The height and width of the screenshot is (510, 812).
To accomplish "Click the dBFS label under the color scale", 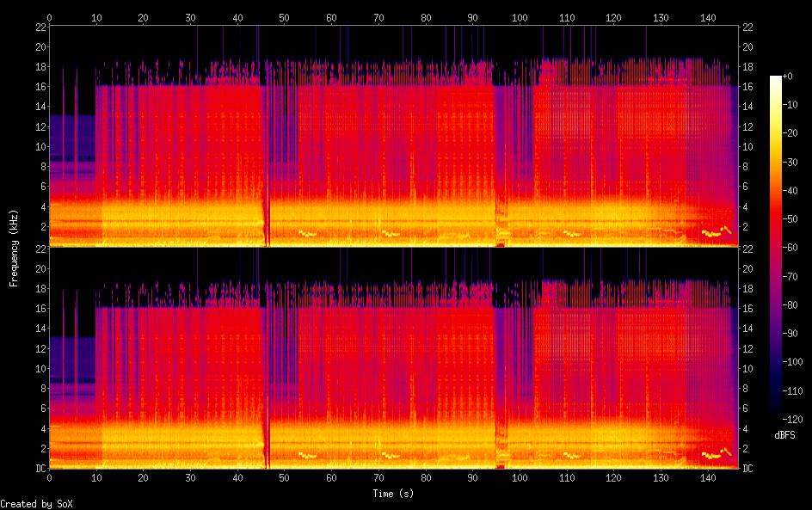I will tap(784, 435).
